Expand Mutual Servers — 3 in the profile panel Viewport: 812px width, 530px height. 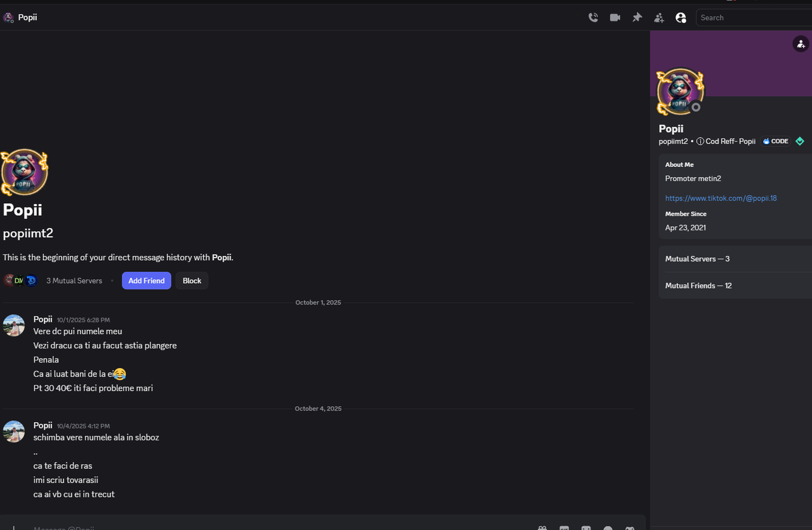coord(735,259)
